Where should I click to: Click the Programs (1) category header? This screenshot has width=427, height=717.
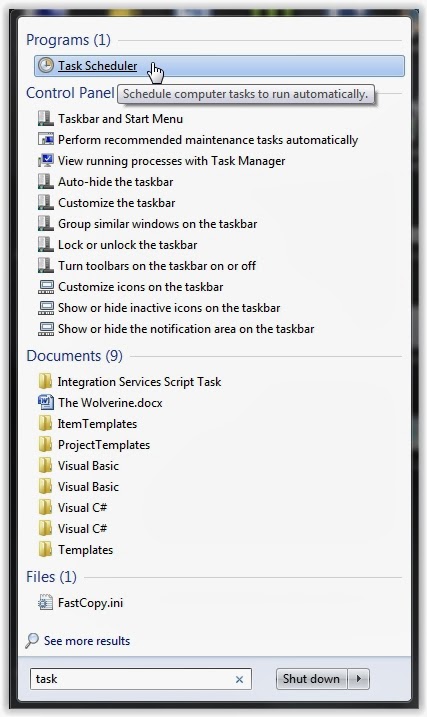(x=68, y=40)
